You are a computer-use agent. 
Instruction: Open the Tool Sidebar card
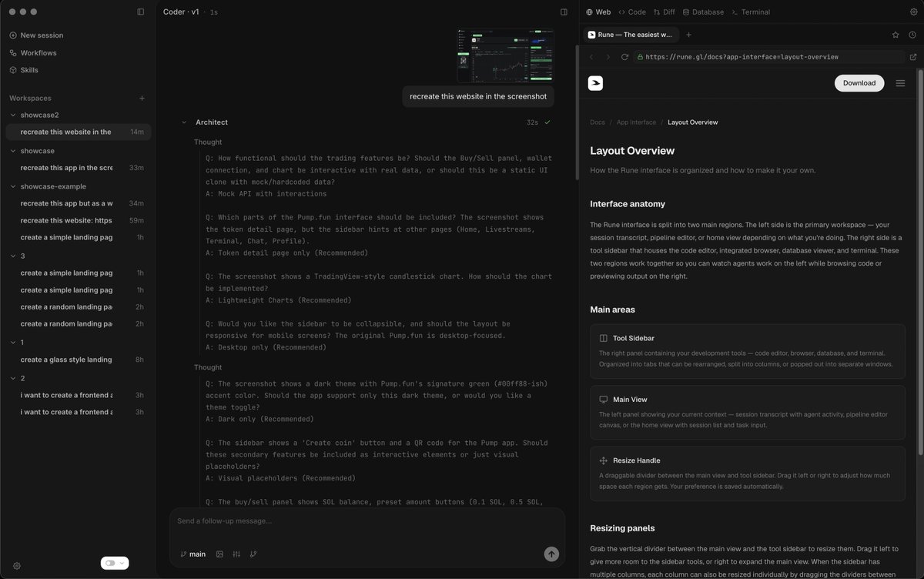(x=748, y=351)
